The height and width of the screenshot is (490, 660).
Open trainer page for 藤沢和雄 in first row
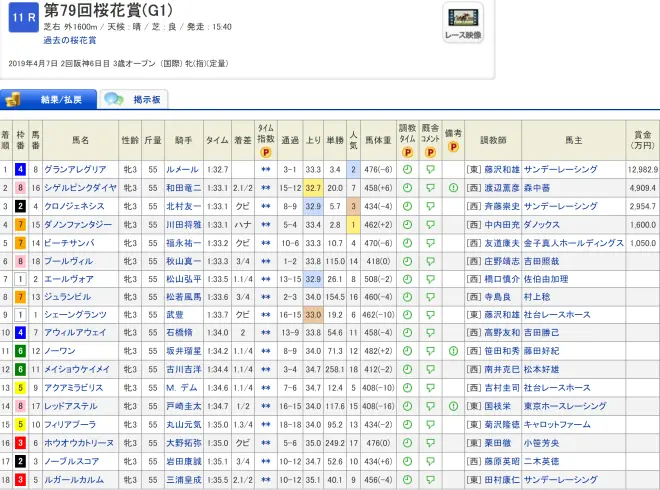502,170
